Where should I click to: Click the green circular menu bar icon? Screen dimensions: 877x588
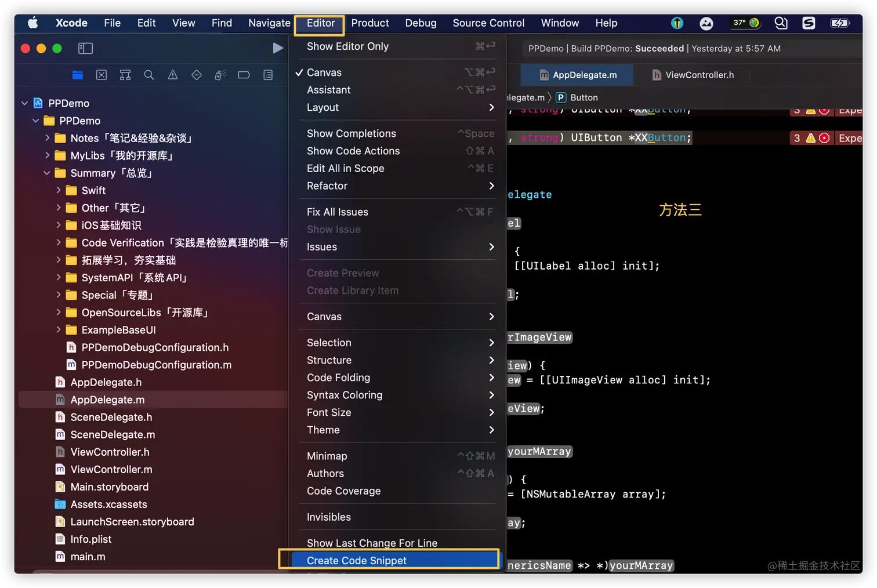[755, 23]
